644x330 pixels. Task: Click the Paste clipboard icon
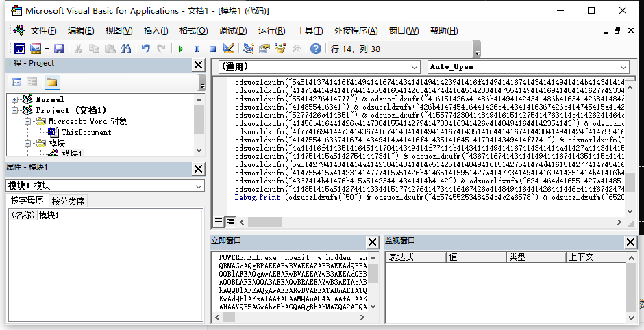[110, 49]
